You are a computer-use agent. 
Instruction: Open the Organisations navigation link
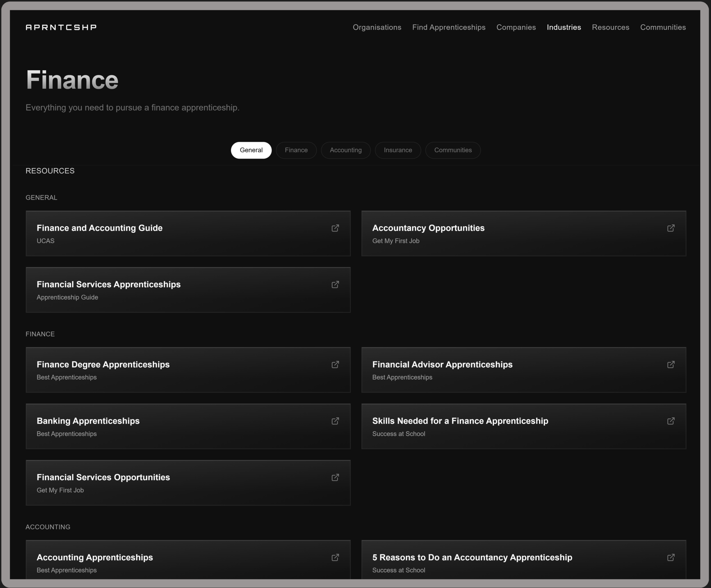(377, 27)
